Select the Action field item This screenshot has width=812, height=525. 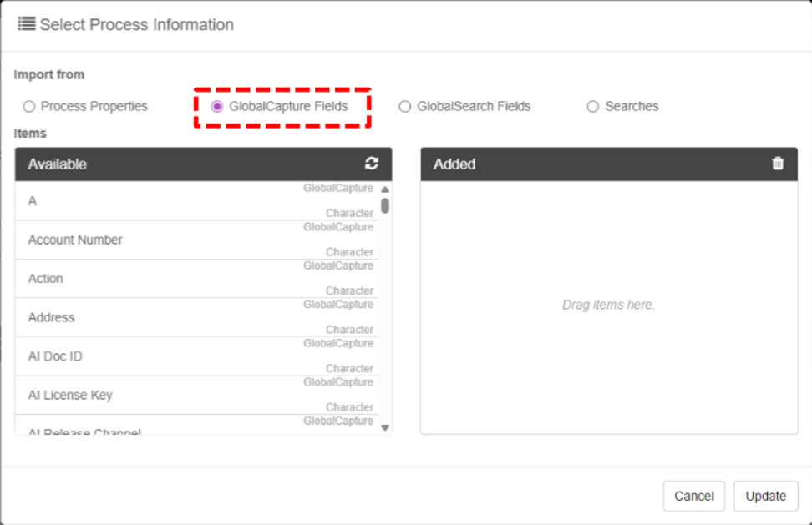[x=197, y=279]
